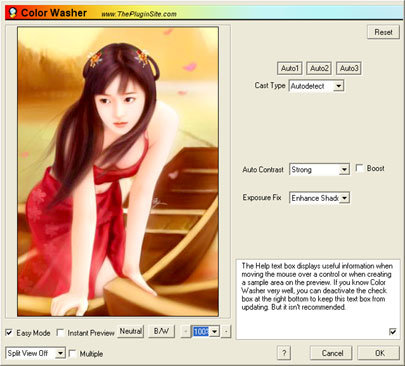Image resolution: width=405 pixels, height=366 pixels.
Task: Enable the Multiple checkbox
Action: (x=72, y=353)
